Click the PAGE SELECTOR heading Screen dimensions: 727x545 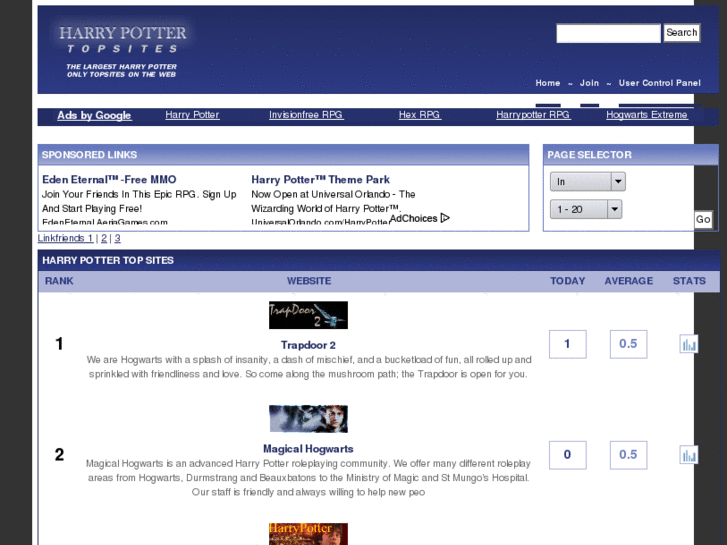click(589, 155)
